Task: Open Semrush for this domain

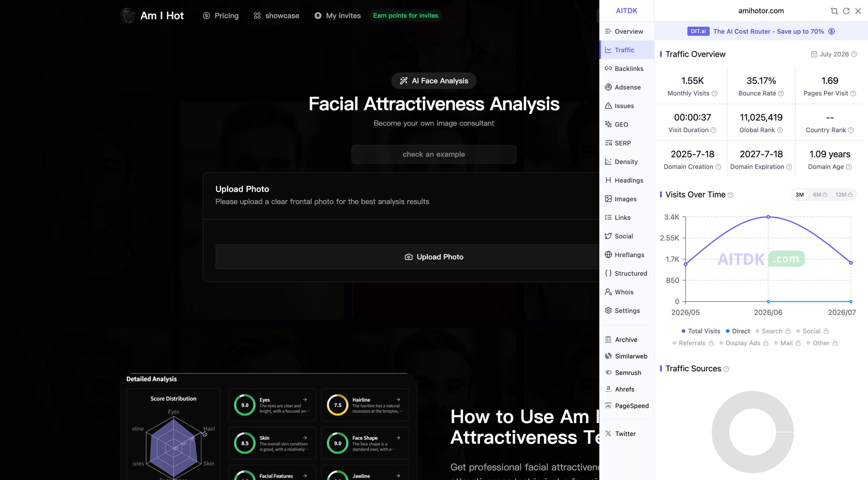Action: (627, 372)
